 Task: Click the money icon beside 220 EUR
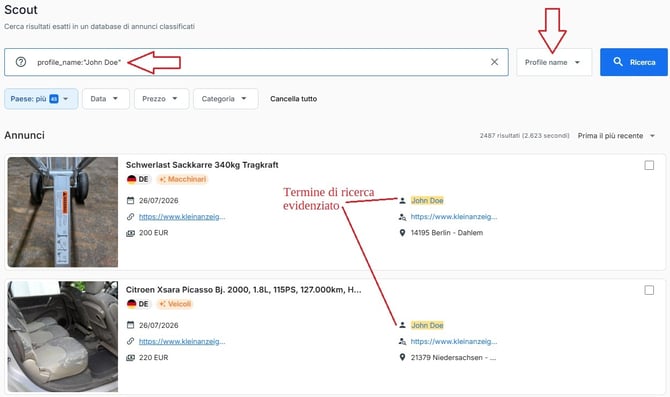click(x=131, y=358)
